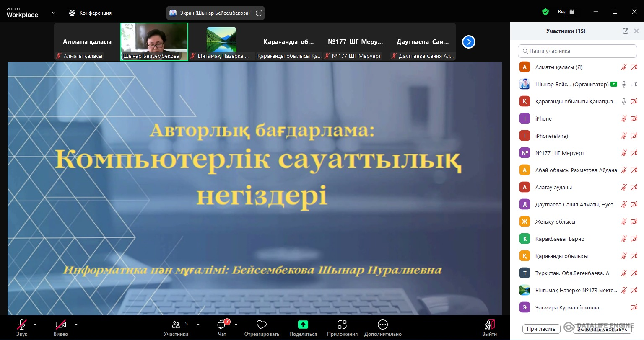
Task: Click the green encryption shield icon
Action: (x=545, y=12)
